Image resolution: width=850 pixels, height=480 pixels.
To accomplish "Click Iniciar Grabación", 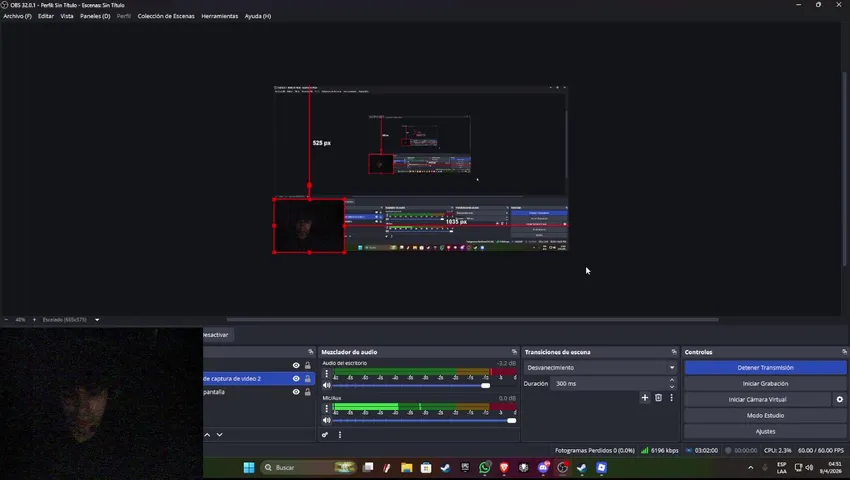I will (765, 383).
